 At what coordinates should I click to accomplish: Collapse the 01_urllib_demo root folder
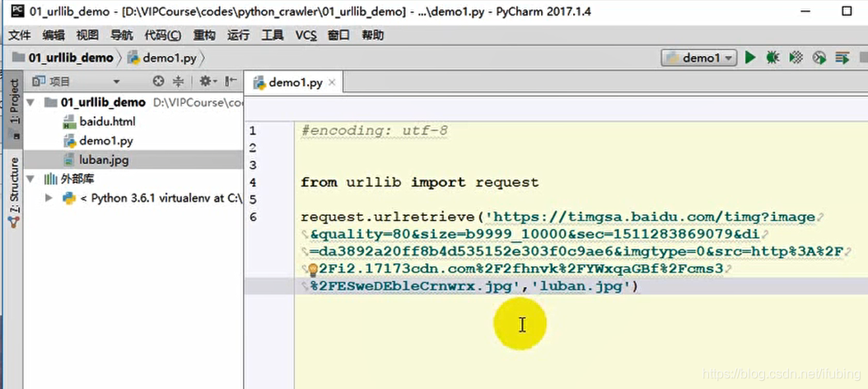click(x=31, y=102)
